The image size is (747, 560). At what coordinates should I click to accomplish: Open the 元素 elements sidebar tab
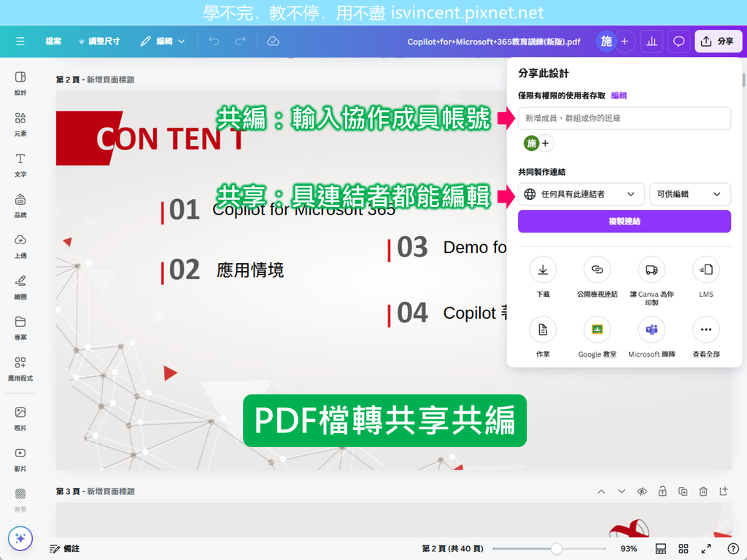point(20,124)
